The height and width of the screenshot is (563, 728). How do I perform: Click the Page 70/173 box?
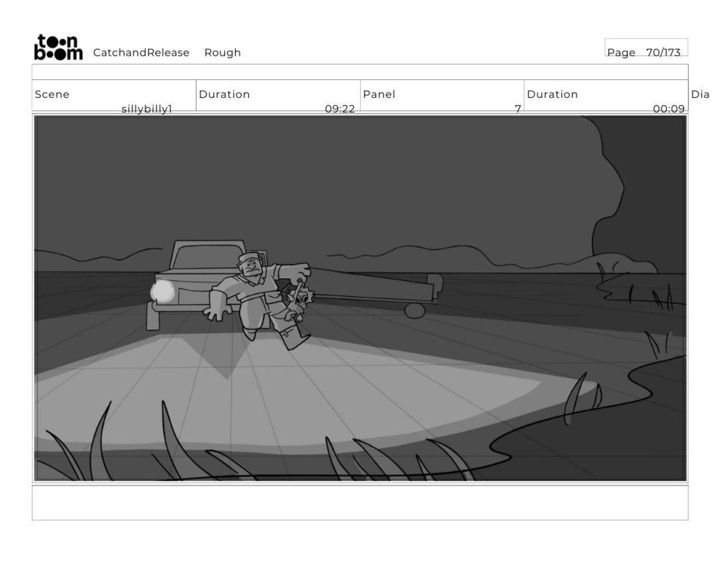click(x=646, y=47)
